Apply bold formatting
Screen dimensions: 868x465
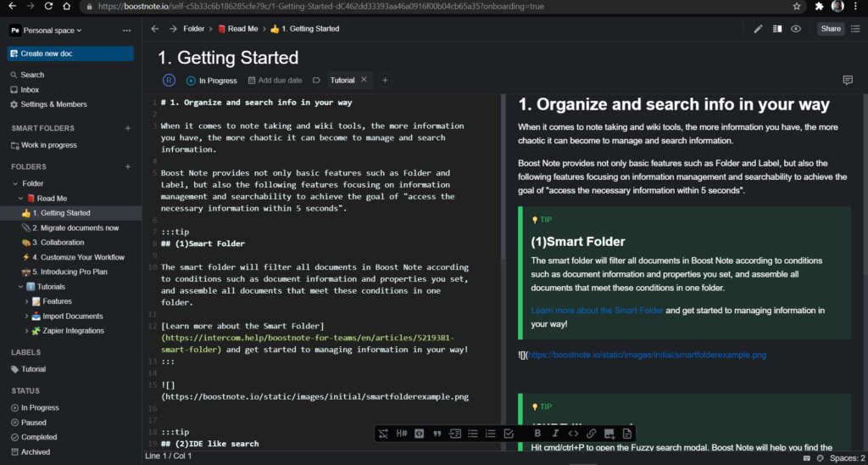click(x=537, y=434)
